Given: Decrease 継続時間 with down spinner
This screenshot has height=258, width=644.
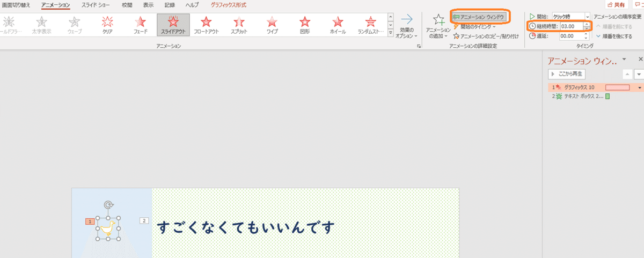Looking at the screenshot, I should [x=587, y=28].
